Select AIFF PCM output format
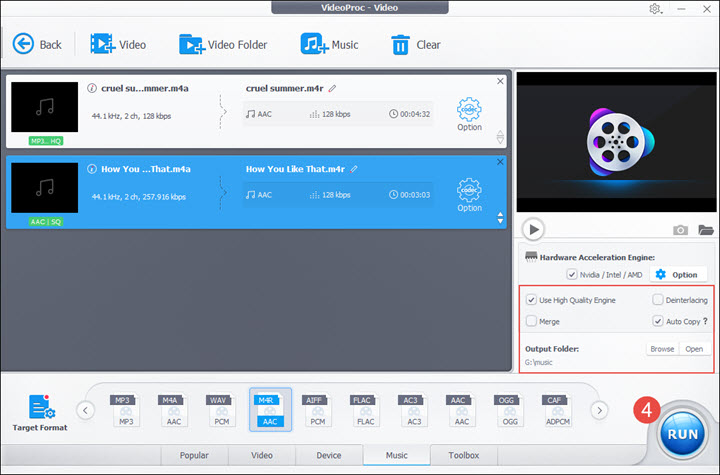This screenshot has width=720, height=475. coord(318,410)
